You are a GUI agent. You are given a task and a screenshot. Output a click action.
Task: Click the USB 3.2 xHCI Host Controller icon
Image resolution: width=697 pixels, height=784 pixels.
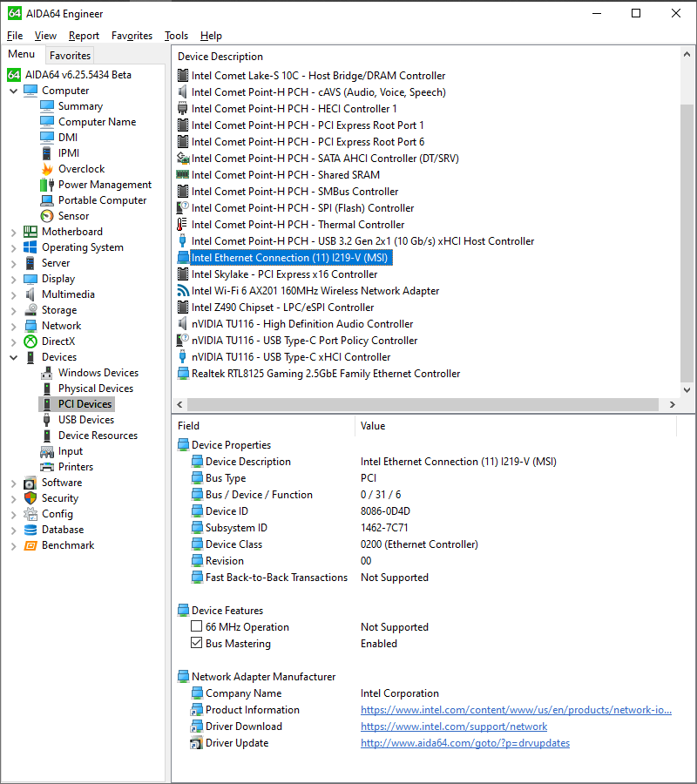183,241
